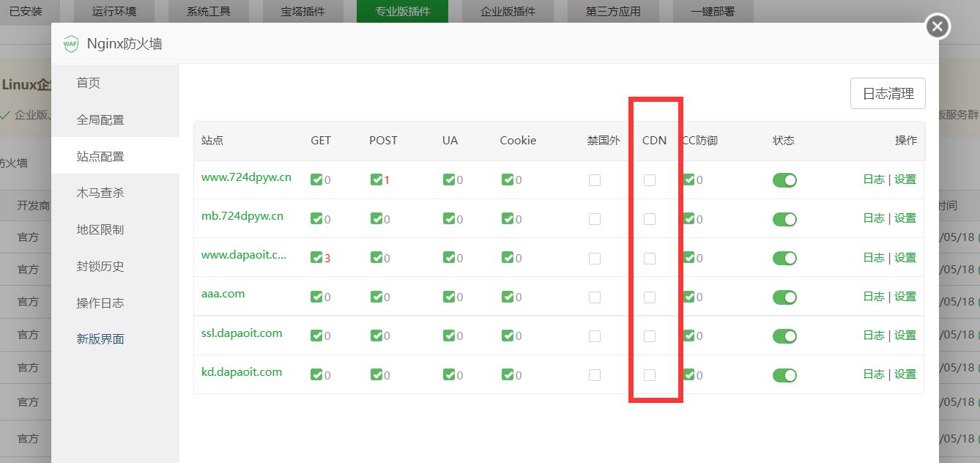Open 设置 for aaa.com
Viewport: 980px width, 463px height.
pyautogui.click(x=905, y=296)
